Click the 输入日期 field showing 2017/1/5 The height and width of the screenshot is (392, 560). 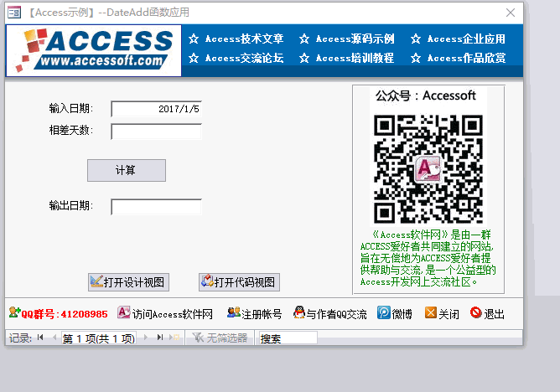(x=157, y=109)
